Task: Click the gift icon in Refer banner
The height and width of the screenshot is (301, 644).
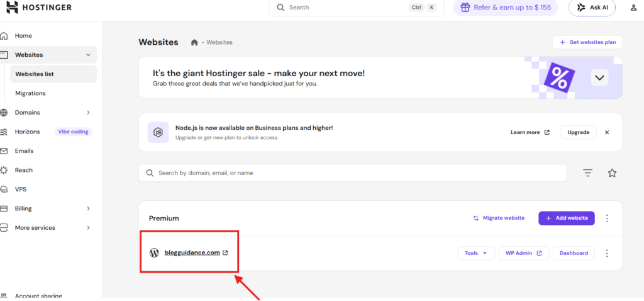Action: tap(465, 8)
